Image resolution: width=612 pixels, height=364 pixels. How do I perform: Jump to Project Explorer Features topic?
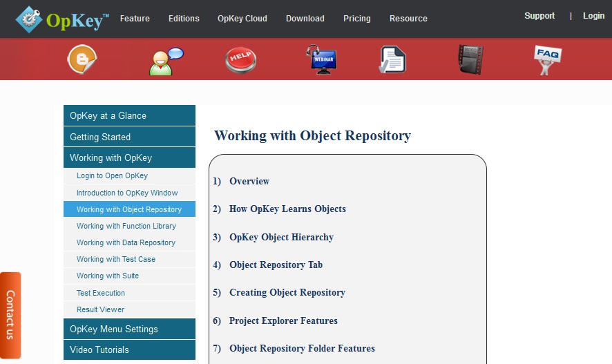[x=283, y=320]
